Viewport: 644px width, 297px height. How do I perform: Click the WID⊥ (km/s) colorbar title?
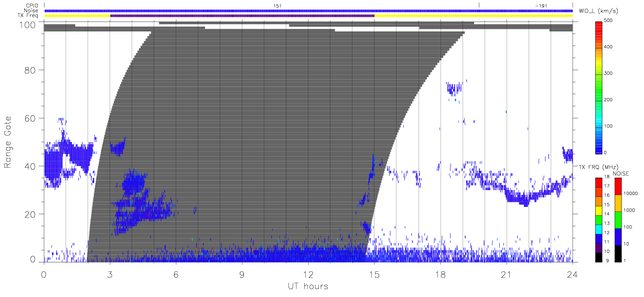tap(598, 10)
